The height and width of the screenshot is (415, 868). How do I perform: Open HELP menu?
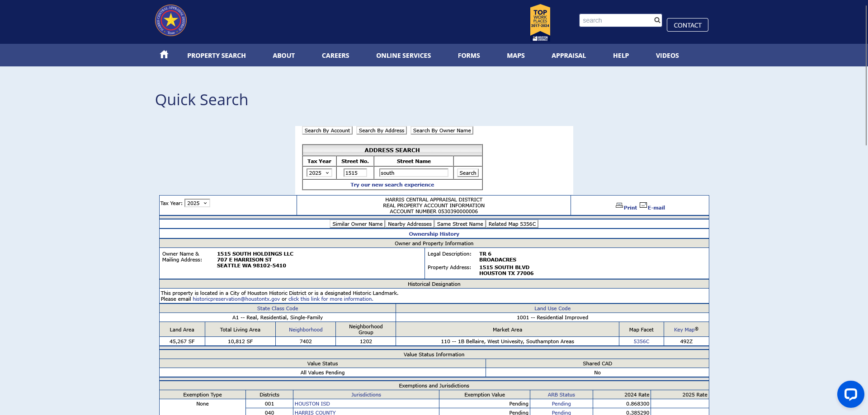621,56
